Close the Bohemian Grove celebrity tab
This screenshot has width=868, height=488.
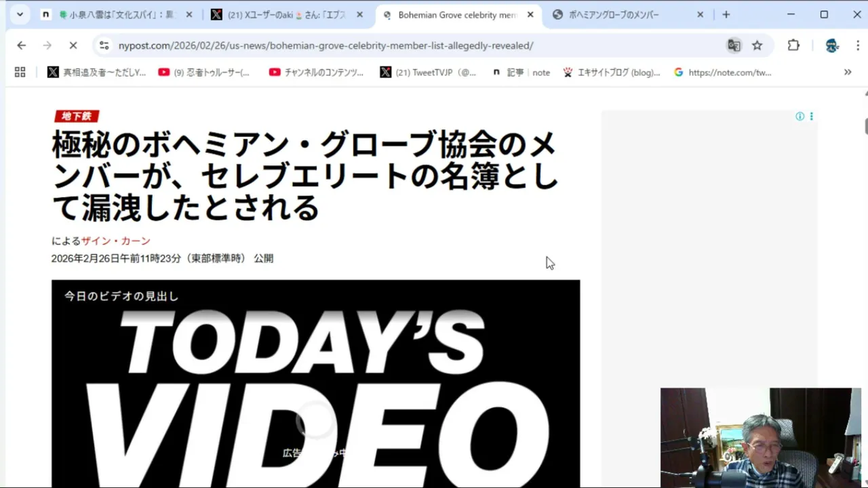(530, 14)
